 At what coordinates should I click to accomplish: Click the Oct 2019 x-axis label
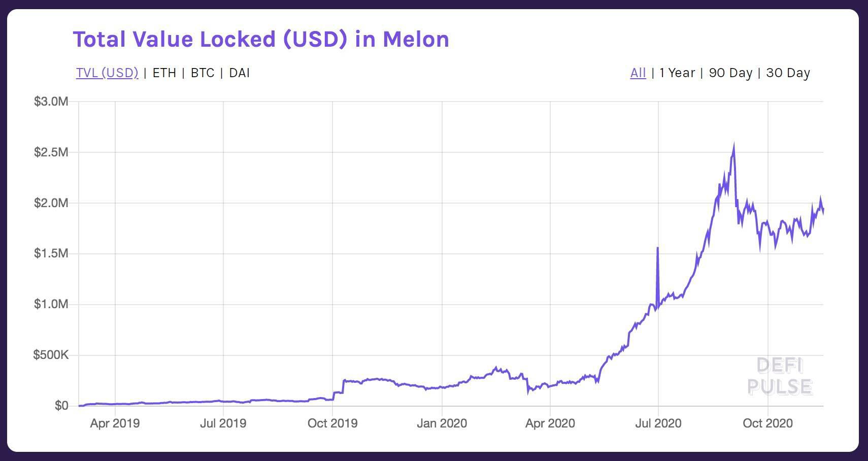pos(332,423)
